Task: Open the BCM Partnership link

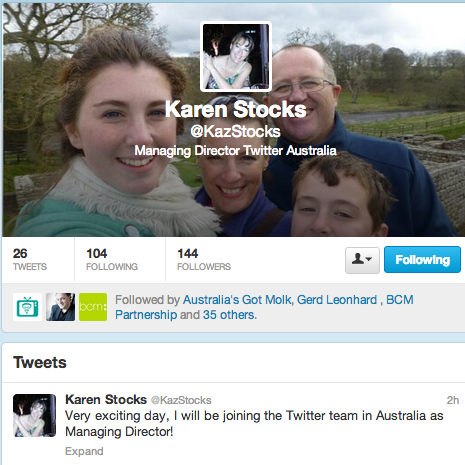Action: [x=264, y=307]
